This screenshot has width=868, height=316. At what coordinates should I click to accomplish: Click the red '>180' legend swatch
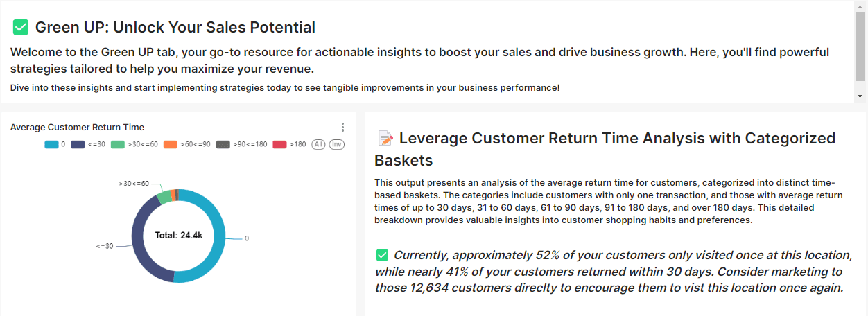(280, 144)
